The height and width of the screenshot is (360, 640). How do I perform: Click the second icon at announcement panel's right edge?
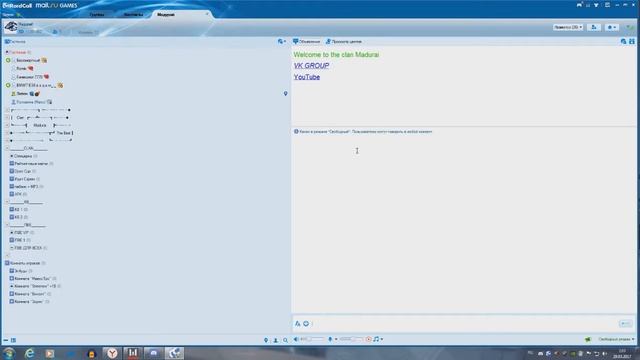point(632,42)
